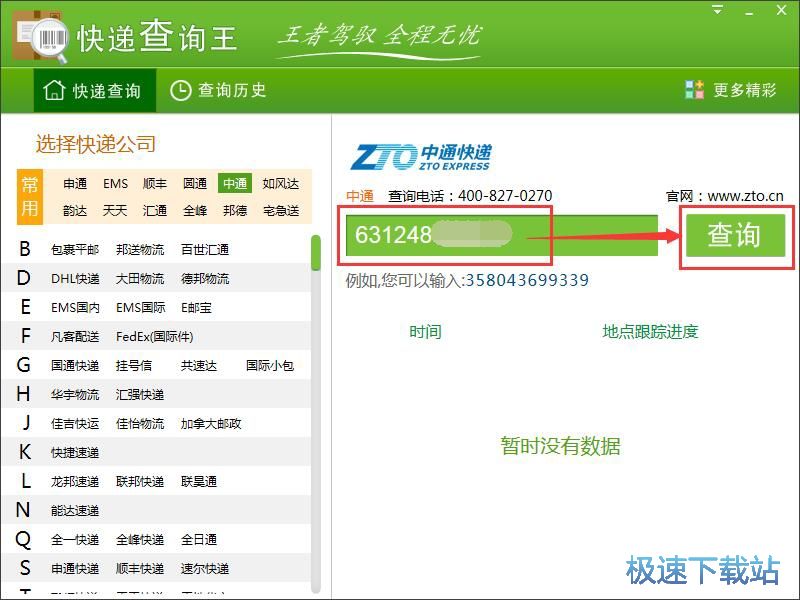Open the 快递查询 tab
This screenshot has height=600, width=800.
point(95,90)
